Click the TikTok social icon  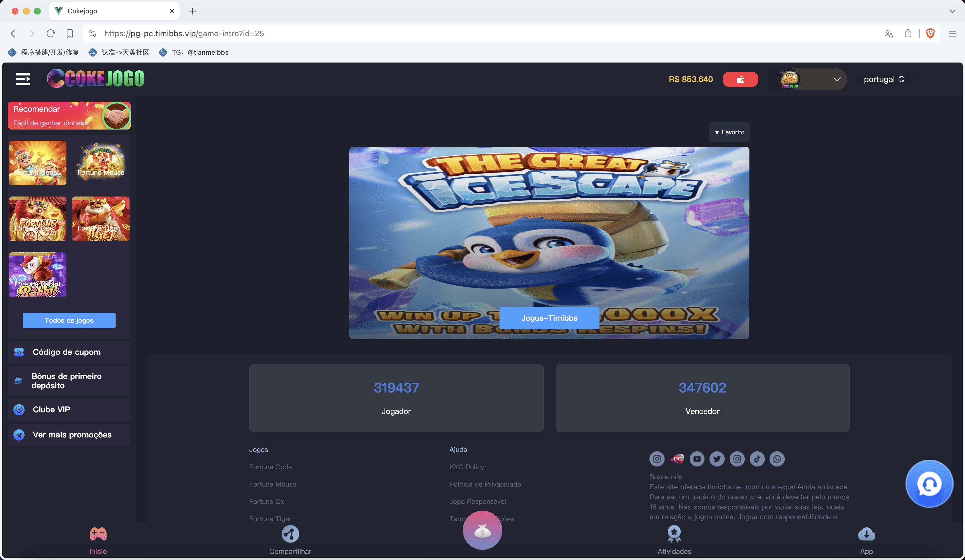coord(757,459)
